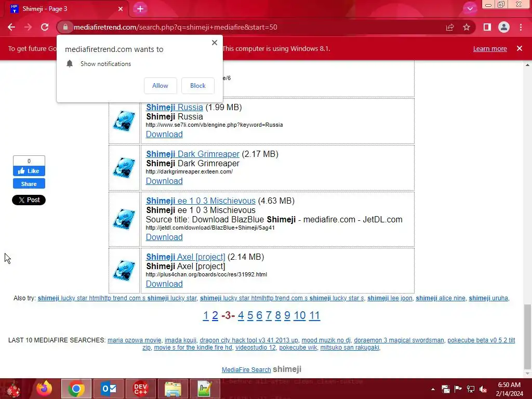The height and width of the screenshot is (399, 532).
Task: Click the address bar URL
Action: pos(176,27)
